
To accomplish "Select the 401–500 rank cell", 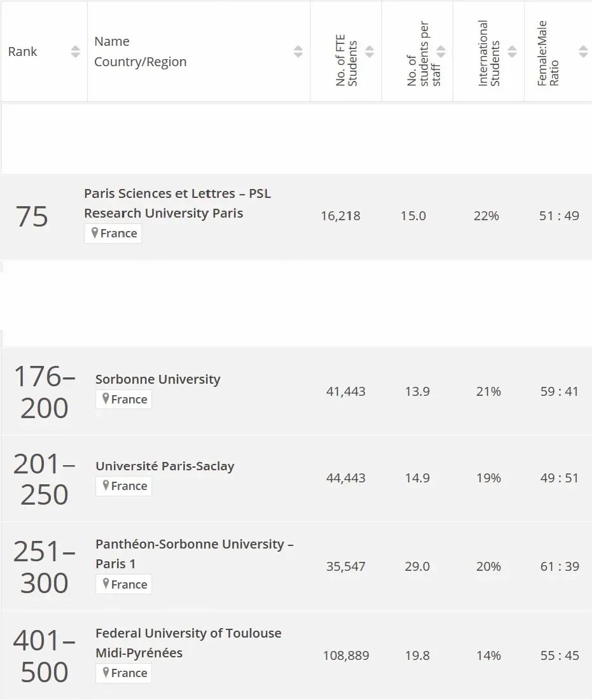I will (x=44, y=655).
